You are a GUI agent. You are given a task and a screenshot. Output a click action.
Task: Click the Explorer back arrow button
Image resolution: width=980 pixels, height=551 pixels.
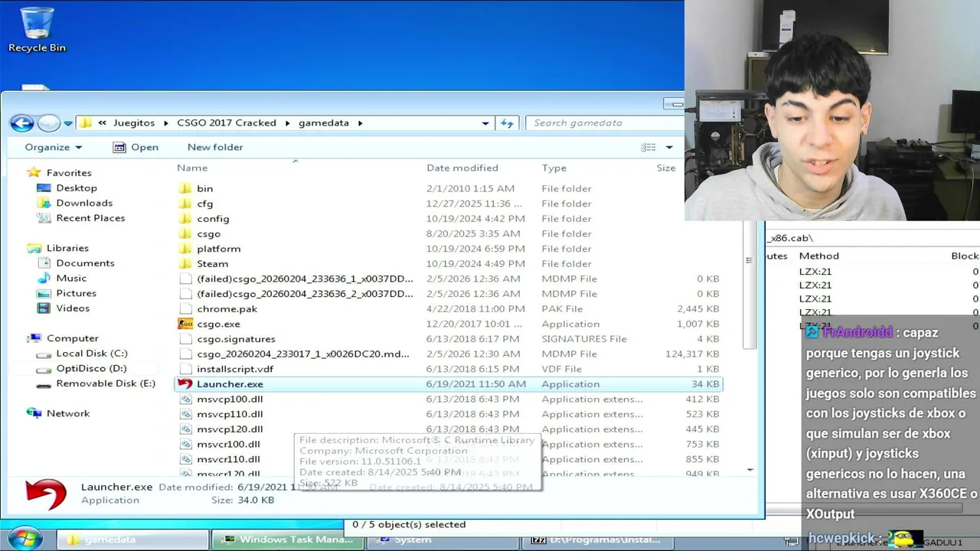point(22,122)
